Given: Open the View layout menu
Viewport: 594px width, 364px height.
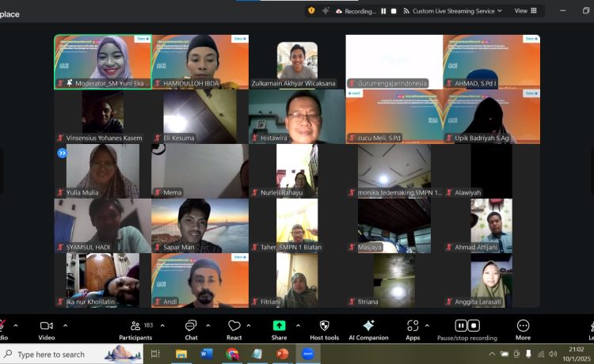Looking at the screenshot, I should coord(526,11).
